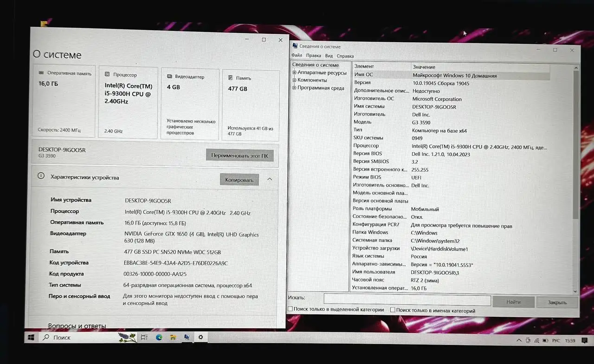Enable Поиск только в именах категорий checkbox
The image size is (594, 364).
[393, 310]
